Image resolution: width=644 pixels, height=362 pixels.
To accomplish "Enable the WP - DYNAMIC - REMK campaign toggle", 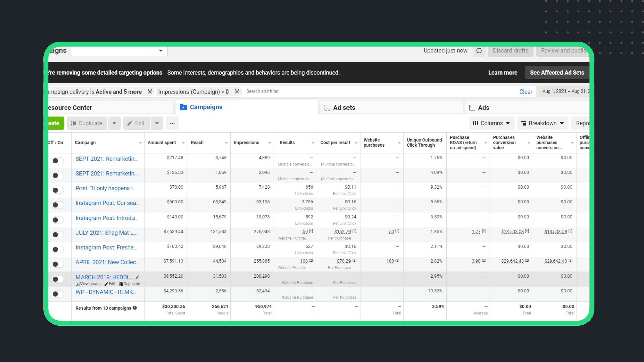I will pyautogui.click(x=58, y=294).
